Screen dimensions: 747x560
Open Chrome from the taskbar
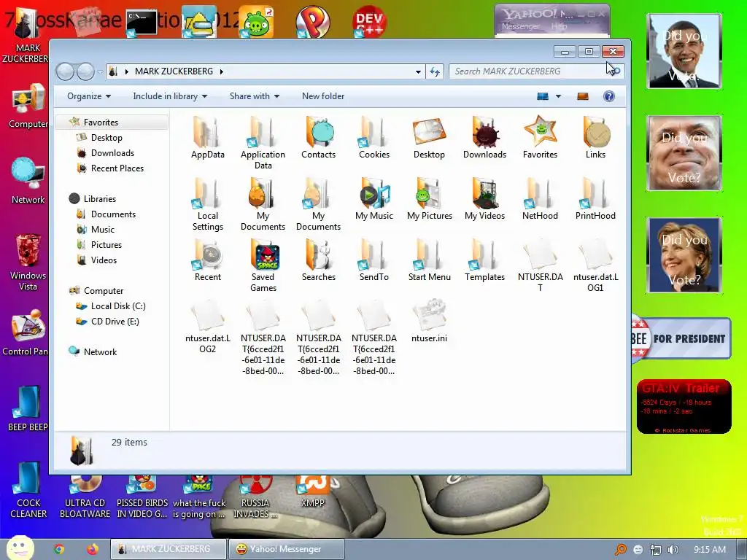coord(59,549)
